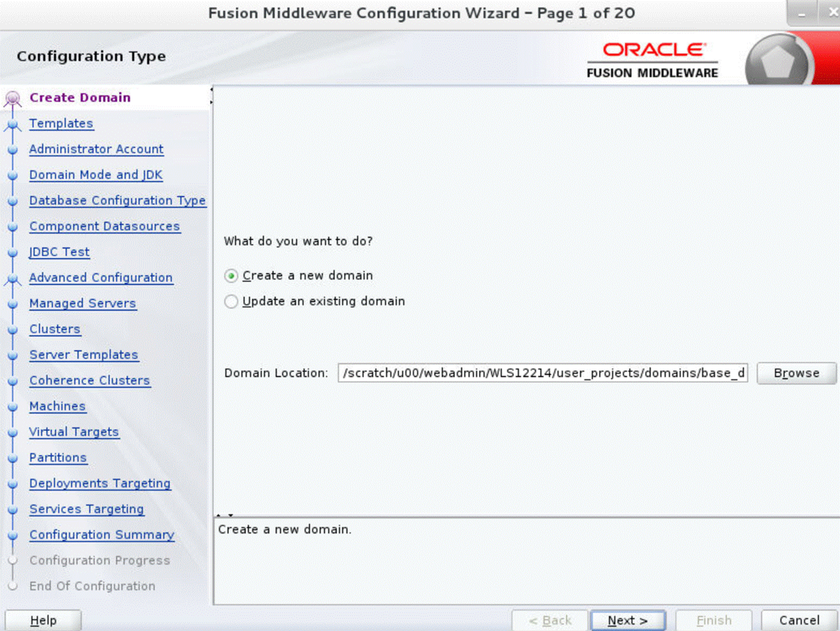This screenshot has width=840, height=631.
Task: Open the Help dialog
Action: click(43, 620)
